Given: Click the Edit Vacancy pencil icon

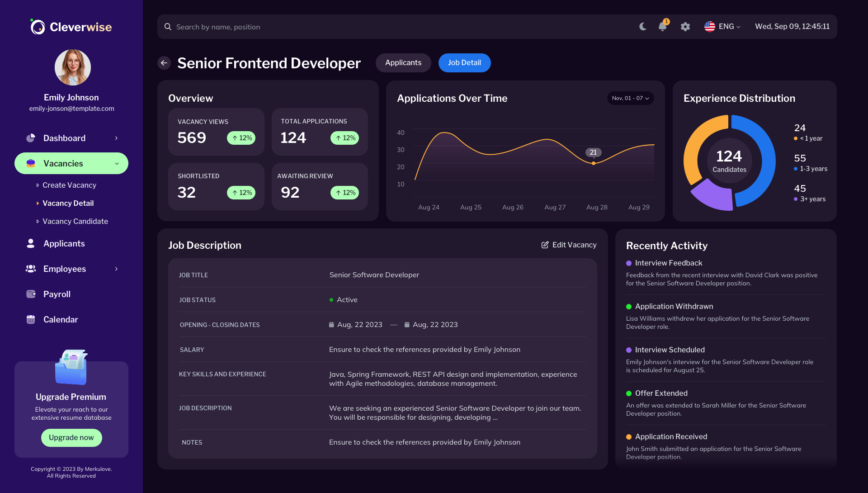Looking at the screenshot, I should (545, 245).
